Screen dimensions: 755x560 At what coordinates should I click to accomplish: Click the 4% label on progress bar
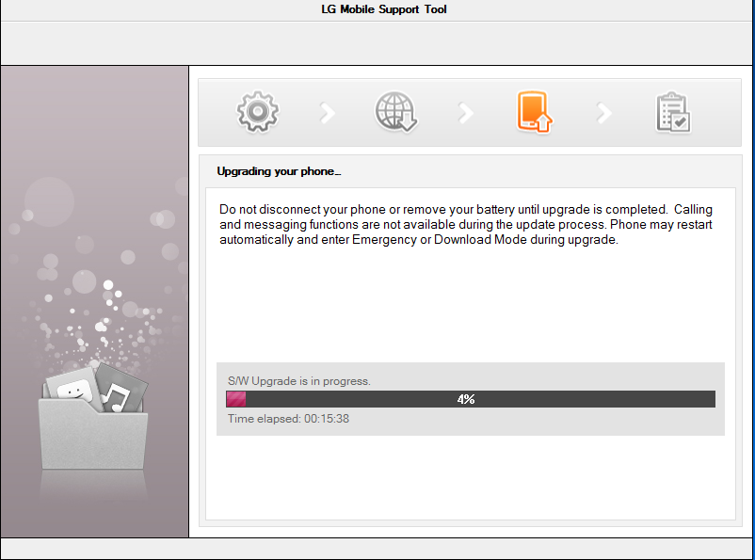click(x=466, y=399)
